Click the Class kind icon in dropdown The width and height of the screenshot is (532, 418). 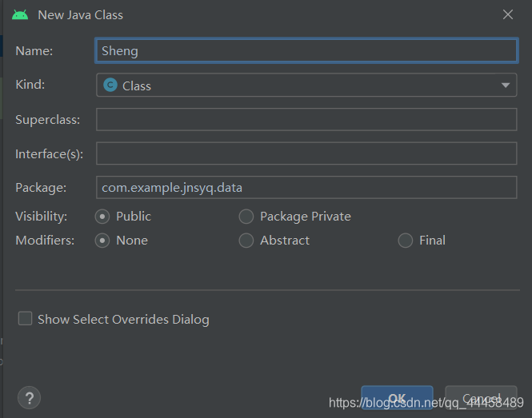click(110, 85)
